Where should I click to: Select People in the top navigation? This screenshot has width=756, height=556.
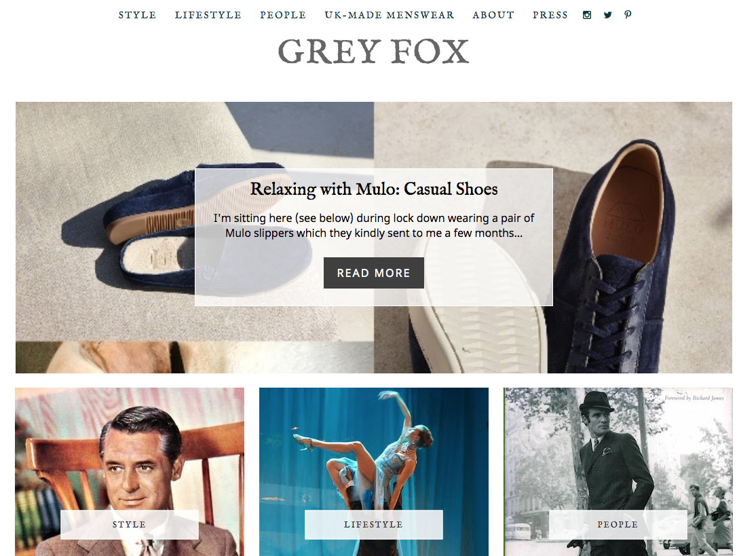(x=283, y=15)
